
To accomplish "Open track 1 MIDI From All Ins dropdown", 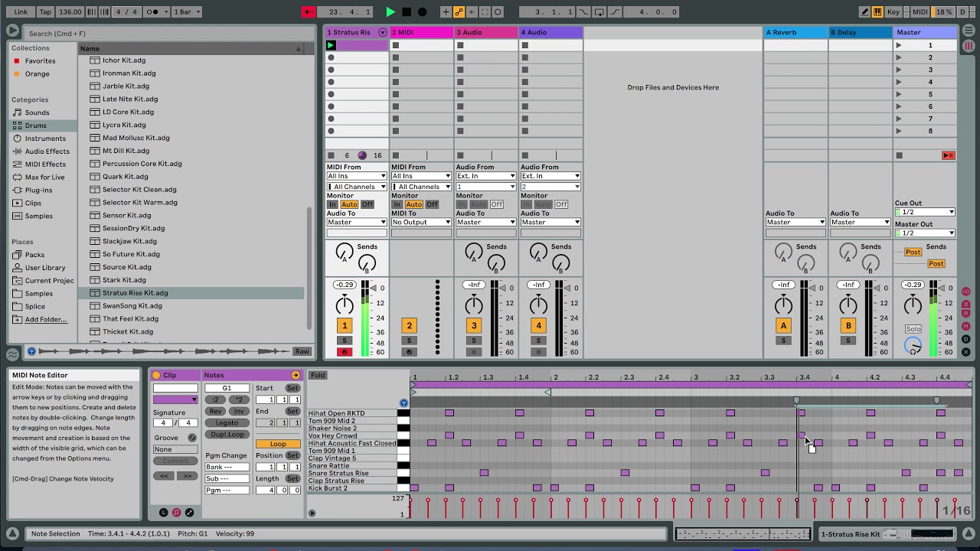I will click(x=357, y=176).
